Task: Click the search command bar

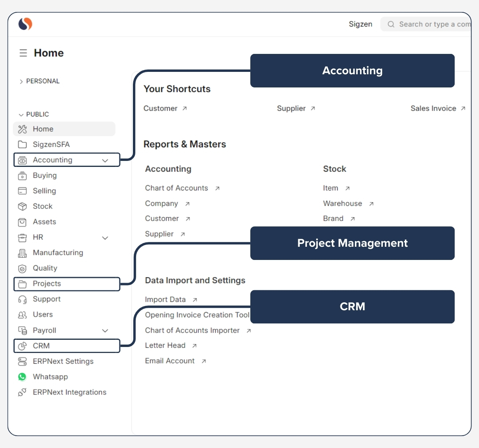Action: pyautogui.click(x=431, y=24)
